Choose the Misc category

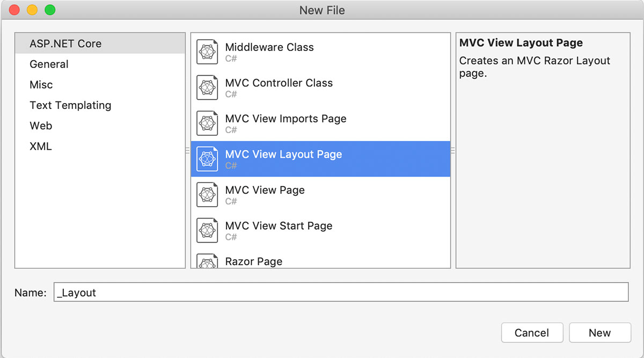tap(41, 85)
